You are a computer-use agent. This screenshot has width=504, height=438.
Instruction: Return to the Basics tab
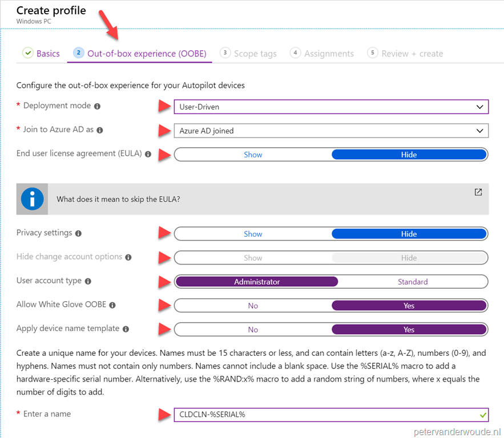(x=47, y=53)
